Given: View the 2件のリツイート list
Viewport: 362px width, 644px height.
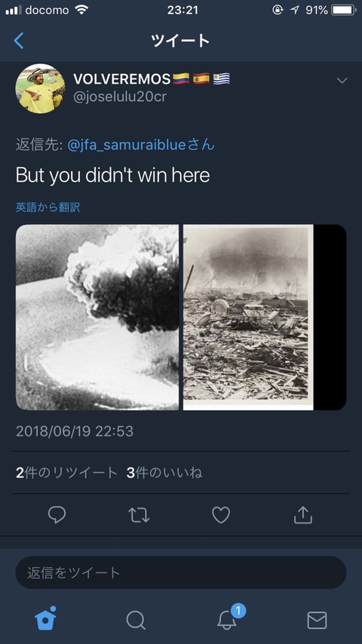Looking at the screenshot, I should (x=66, y=473).
